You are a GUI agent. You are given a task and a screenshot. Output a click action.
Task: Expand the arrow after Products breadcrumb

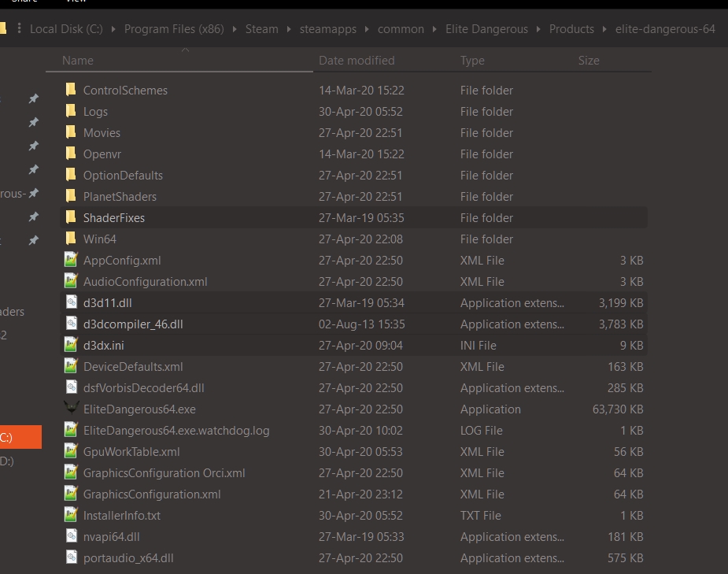pos(604,29)
